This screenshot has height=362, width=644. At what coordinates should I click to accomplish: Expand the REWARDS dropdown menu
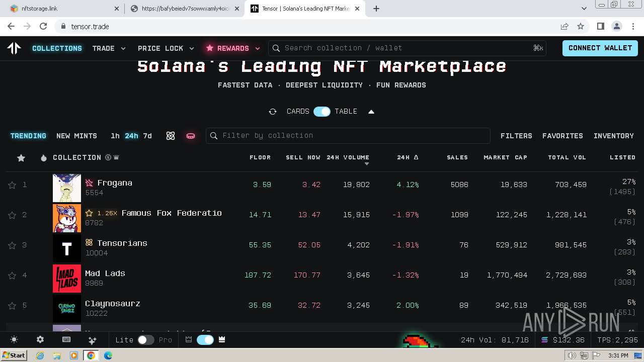point(233,48)
